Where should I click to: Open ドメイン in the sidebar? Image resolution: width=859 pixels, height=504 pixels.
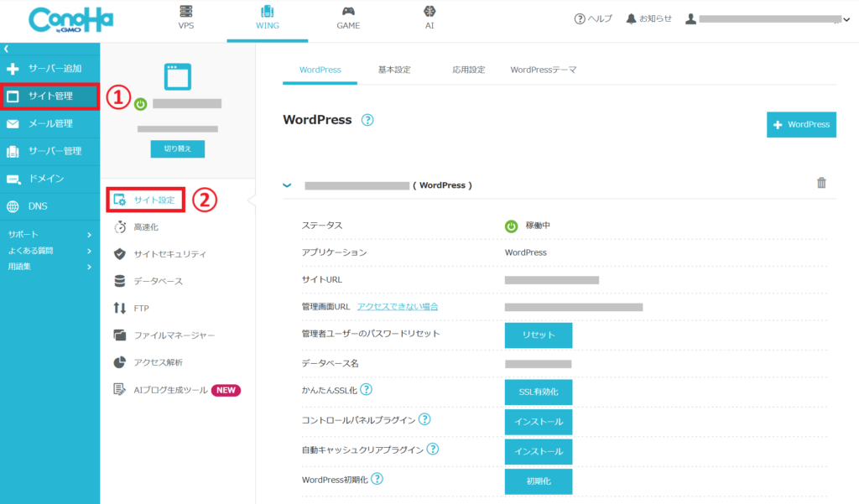click(49, 179)
